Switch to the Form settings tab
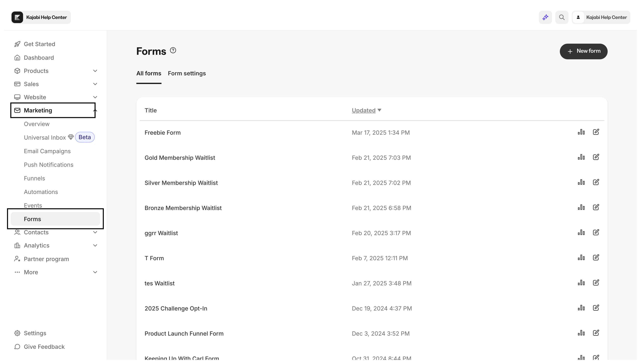Screen dimensions: 641x364 coord(187,73)
